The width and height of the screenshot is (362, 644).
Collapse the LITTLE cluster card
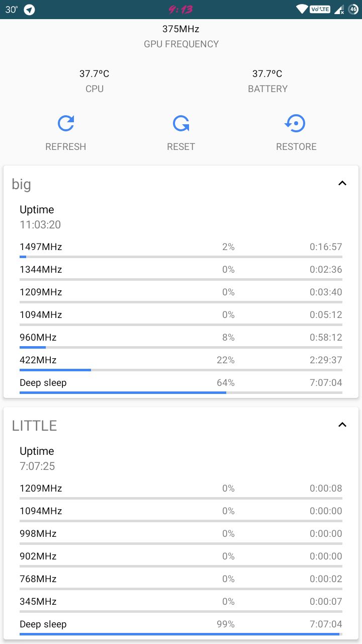click(x=342, y=425)
